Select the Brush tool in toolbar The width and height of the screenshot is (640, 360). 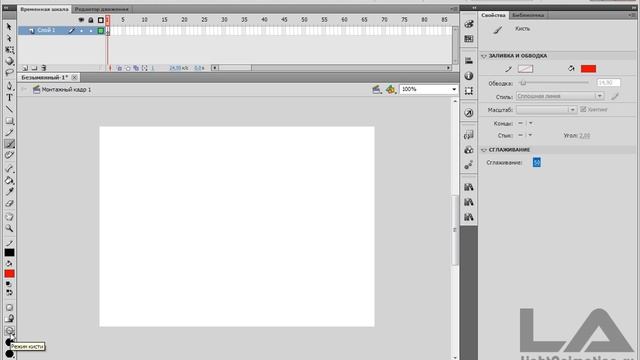[9, 144]
